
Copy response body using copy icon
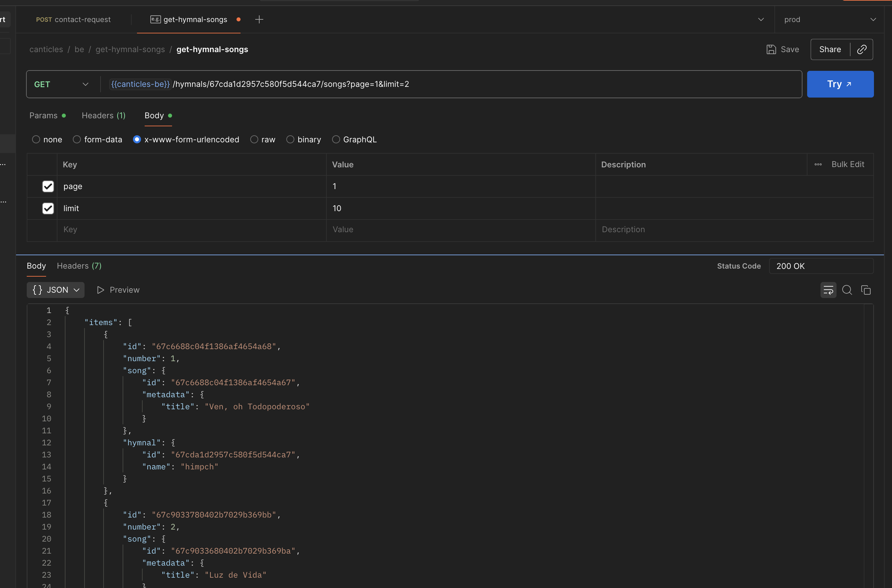click(x=866, y=290)
